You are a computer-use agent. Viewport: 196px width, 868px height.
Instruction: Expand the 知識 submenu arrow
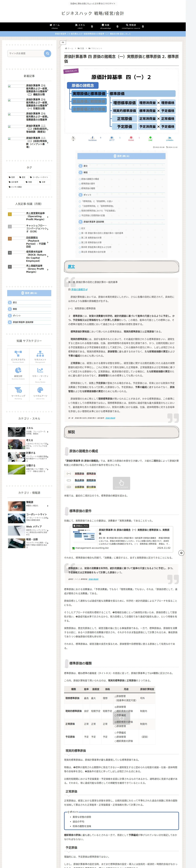tap(118, 26)
